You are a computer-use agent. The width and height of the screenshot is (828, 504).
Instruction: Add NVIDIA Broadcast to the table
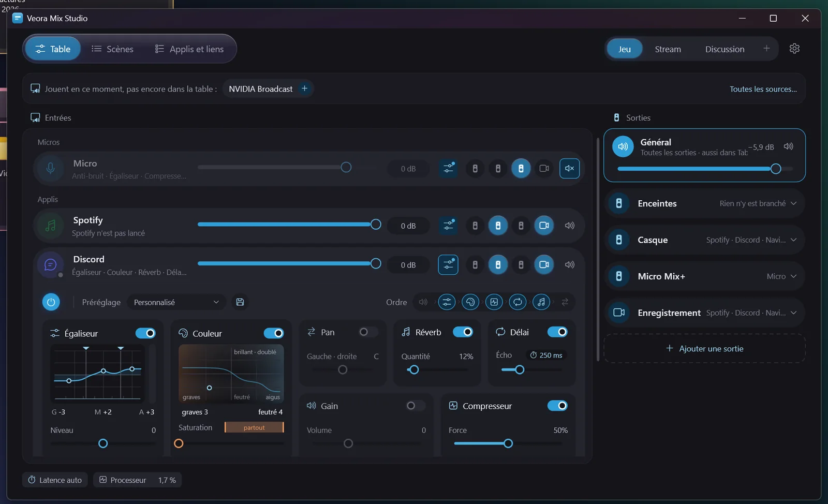pyautogui.click(x=304, y=88)
